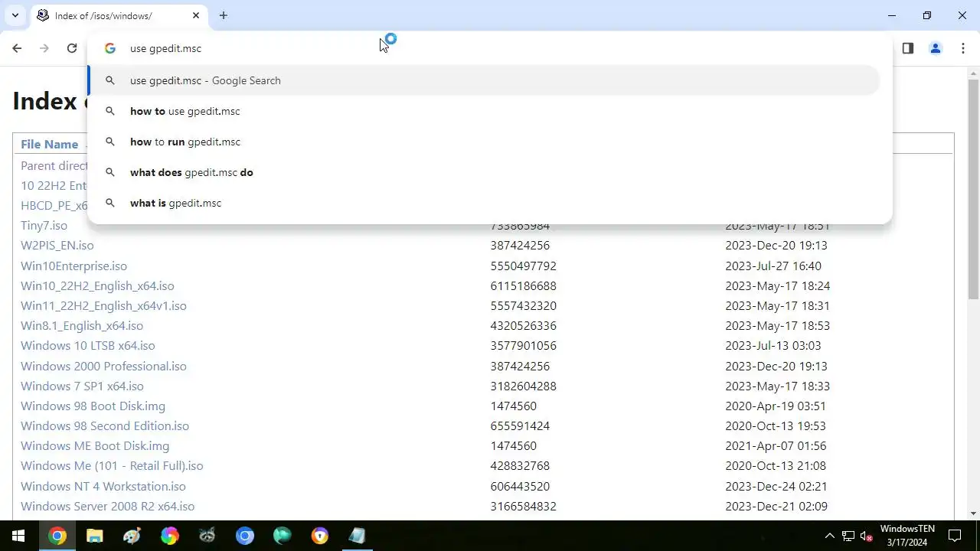Screen dimensions: 980x551
Task: Open the multicolor circle taskbar app
Action: click(x=169, y=536)
